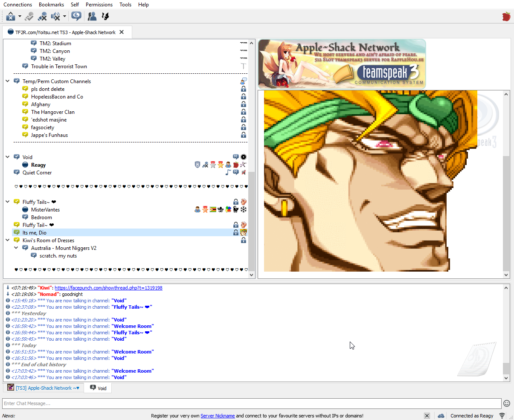Select the Quiet Corner channel
Screen dimensions: 514x420
[37, 172]
